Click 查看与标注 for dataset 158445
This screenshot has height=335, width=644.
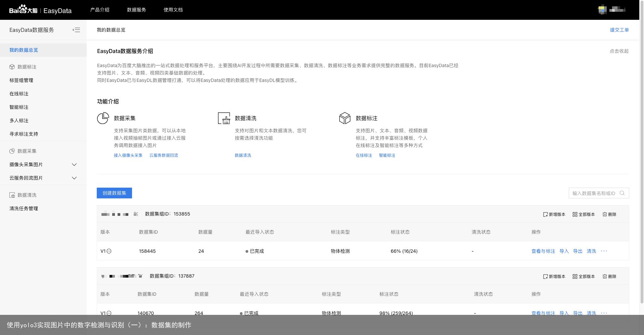pos(543,251)
